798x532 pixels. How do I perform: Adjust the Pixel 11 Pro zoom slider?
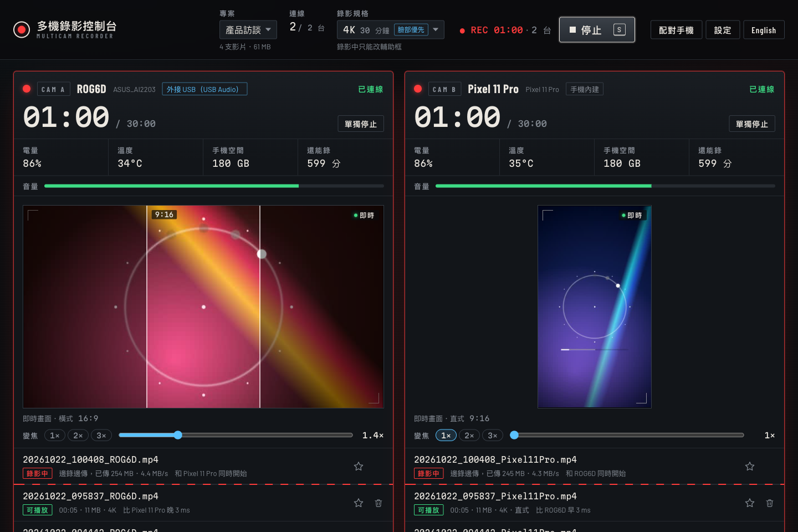click(627, 435)
